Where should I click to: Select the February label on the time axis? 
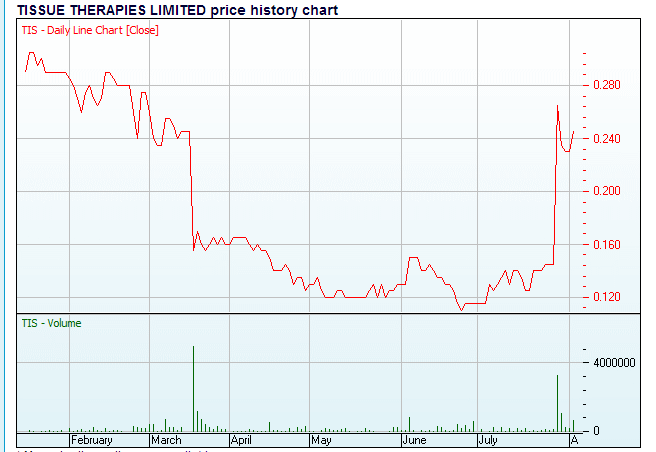point(92,440)
